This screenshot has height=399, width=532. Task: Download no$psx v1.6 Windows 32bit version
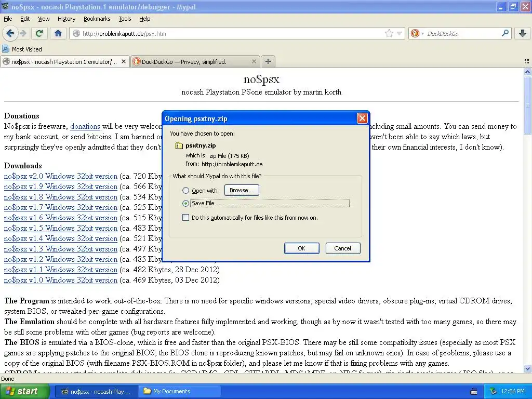coord(61,218)
